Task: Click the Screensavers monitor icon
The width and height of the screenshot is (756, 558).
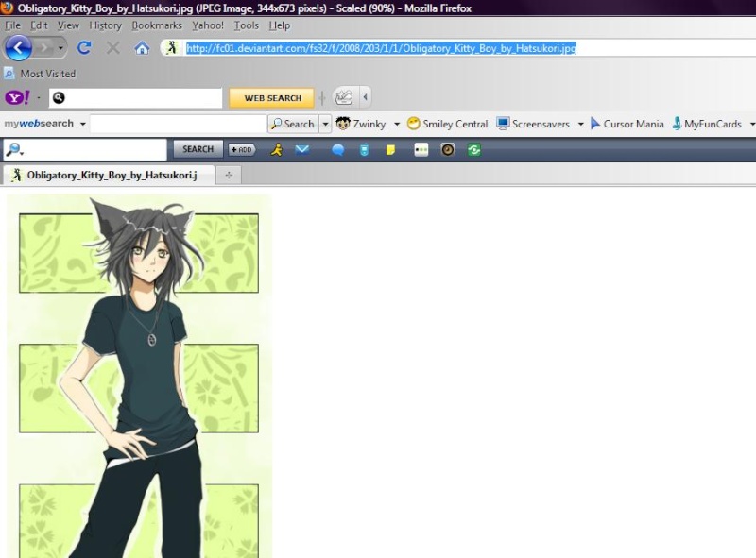Action: click(503, 124)
